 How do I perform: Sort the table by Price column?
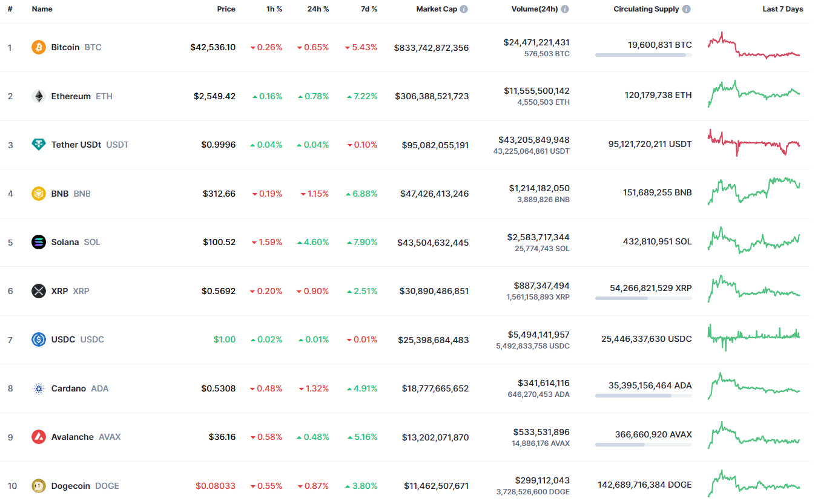pyautogui.click(x=226, y=9)
